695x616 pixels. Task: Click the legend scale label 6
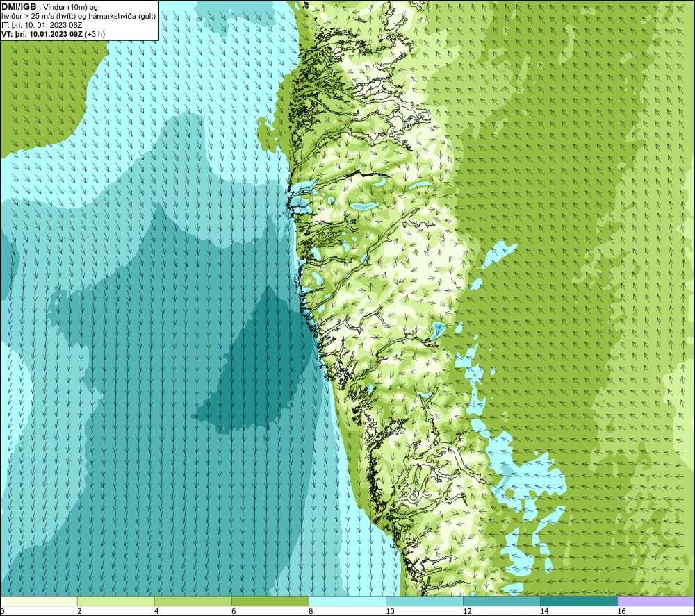click(x=234, y=612)
